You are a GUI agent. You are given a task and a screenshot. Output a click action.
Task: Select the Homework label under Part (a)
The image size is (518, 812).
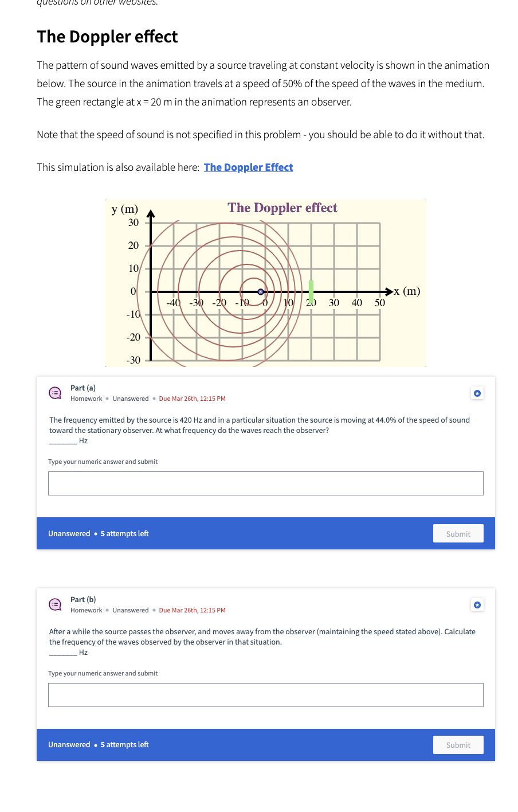(x=86, y=398)
